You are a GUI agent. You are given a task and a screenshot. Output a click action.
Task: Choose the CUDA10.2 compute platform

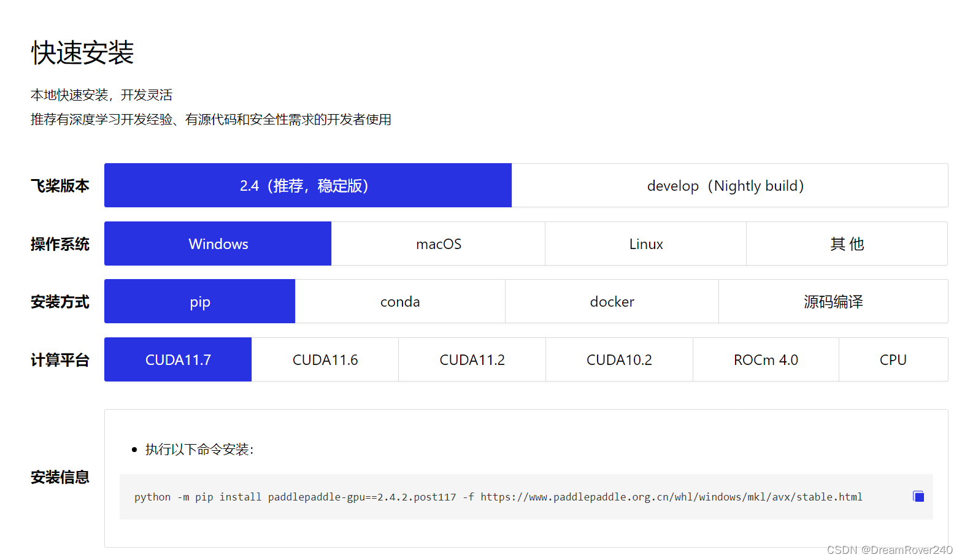(x=619, y=359)
